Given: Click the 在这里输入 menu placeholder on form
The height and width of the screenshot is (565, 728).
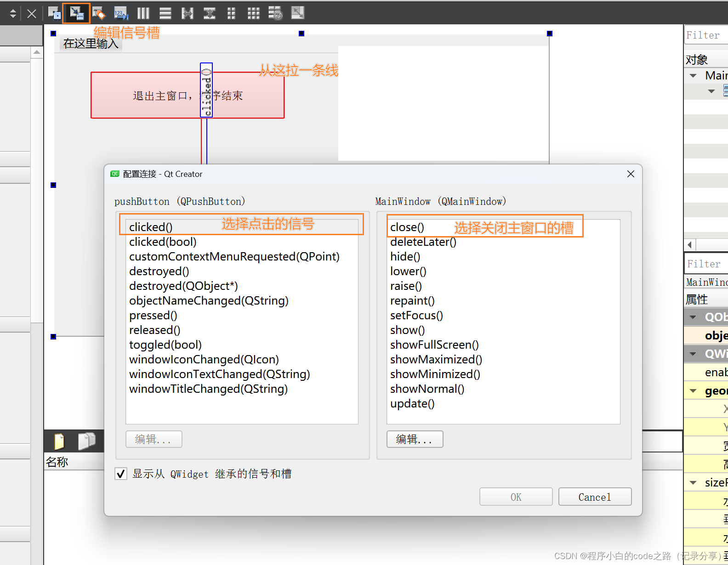Looking at the screenshot, I should [x=91, y=44].
